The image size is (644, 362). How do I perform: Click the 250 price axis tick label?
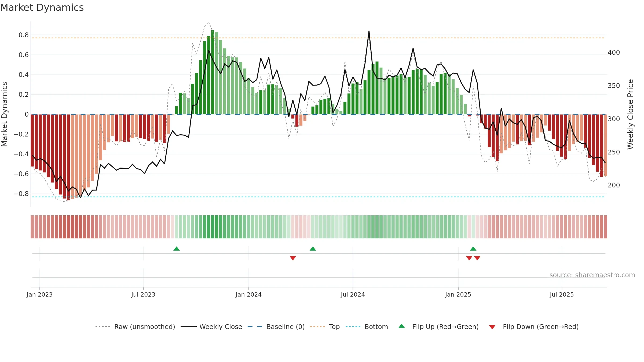click(x=614, y=152)
